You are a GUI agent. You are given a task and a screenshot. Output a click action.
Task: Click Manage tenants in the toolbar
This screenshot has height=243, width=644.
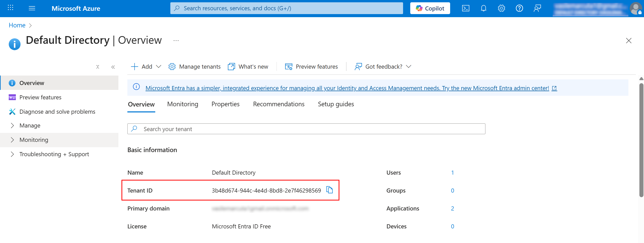click(x=194, y=67)
